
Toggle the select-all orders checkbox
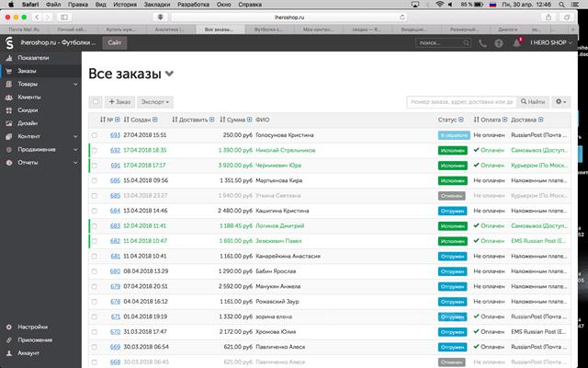click(96, 101)
